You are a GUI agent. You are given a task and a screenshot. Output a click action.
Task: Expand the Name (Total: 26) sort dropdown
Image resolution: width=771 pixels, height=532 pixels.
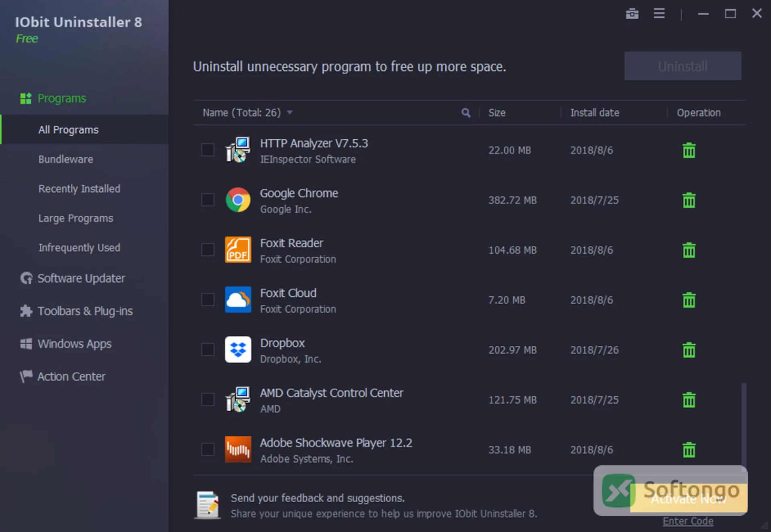pyautogui.click(x=290, y=113)
